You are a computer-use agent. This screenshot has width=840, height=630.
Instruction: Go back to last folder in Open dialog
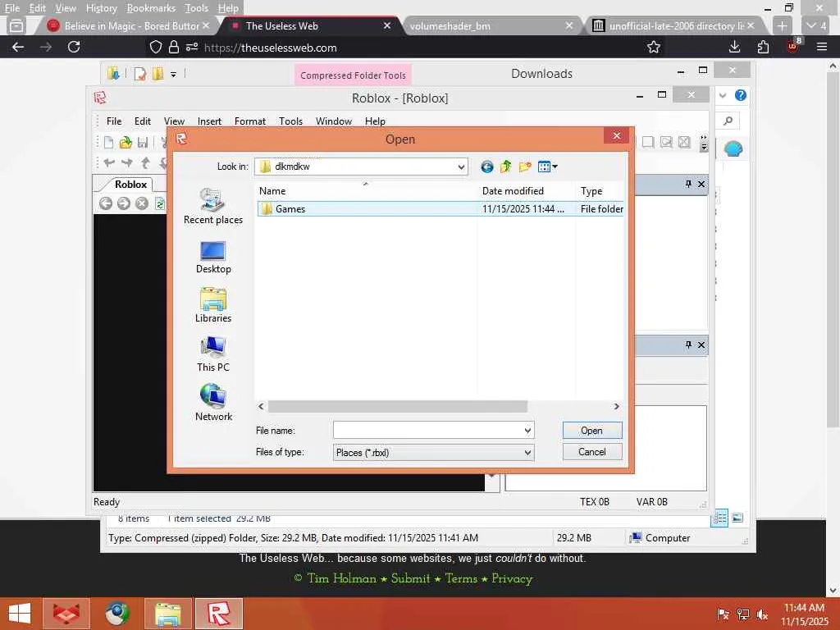pyautogui.click(x=486, y=167)
